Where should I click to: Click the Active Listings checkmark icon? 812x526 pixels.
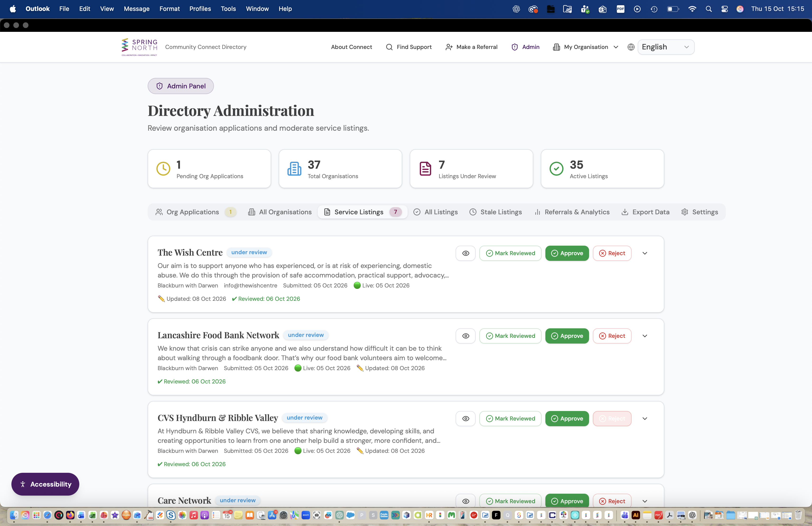coord(556,169)
